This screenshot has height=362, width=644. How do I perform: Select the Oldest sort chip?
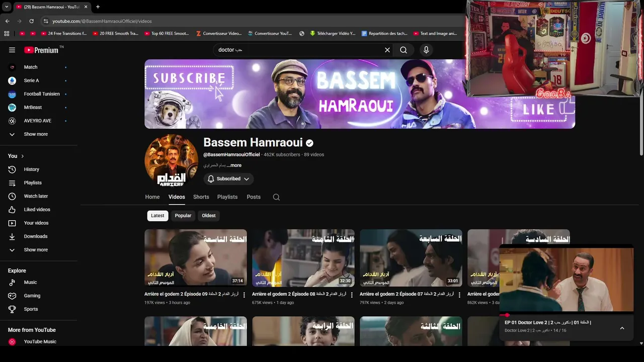coord(209,216)
